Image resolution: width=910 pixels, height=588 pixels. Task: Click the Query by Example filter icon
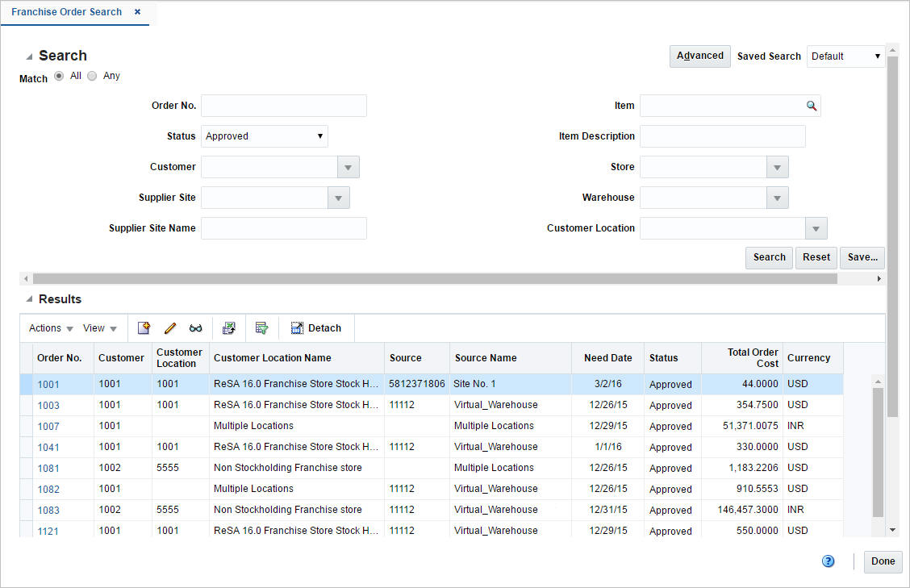tap(261, 328)
